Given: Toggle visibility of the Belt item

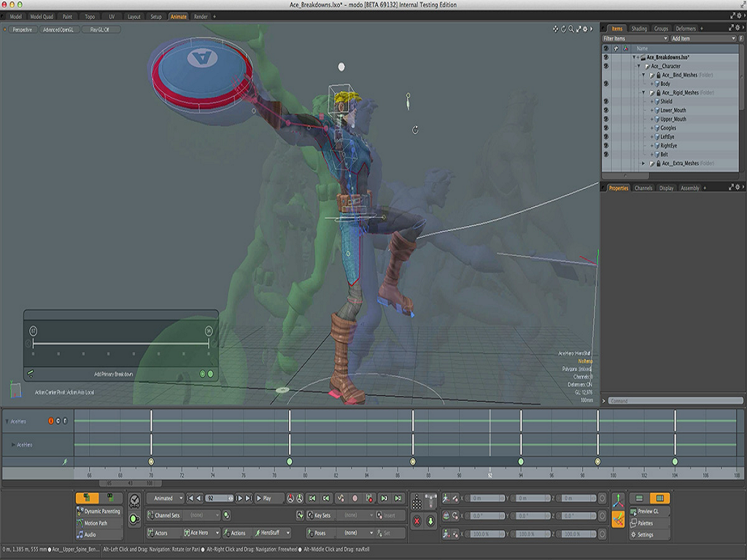Looking at the screenshot, I should (x=605, y=155).
